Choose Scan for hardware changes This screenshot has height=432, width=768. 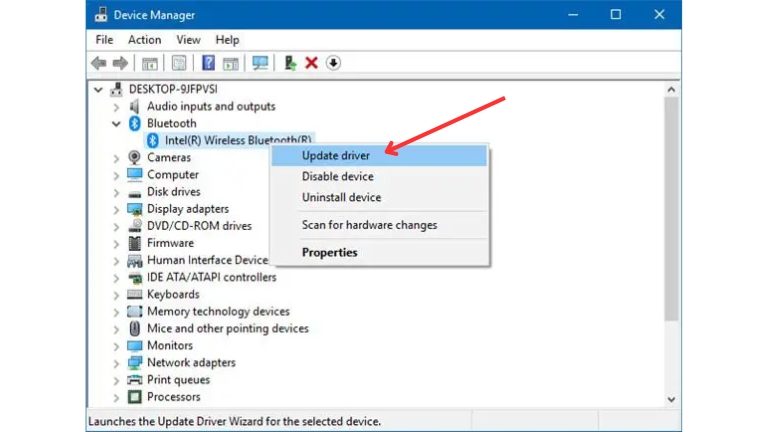click(x=380, y=225)
